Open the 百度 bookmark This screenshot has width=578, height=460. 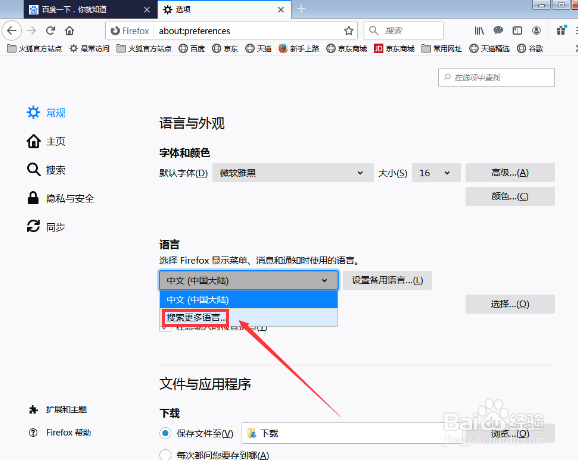192,48
